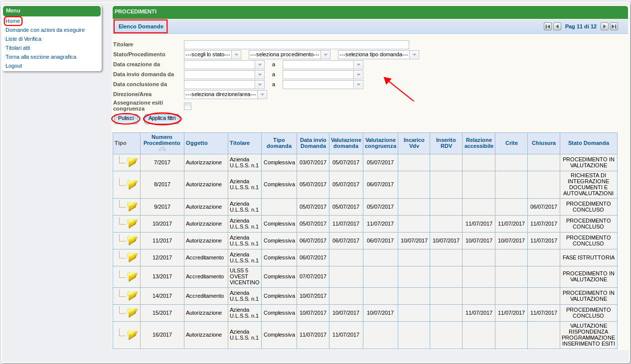The width and height of the screenshot is (631, 364).
Task: Go to the previous results page
Action: 557,26
